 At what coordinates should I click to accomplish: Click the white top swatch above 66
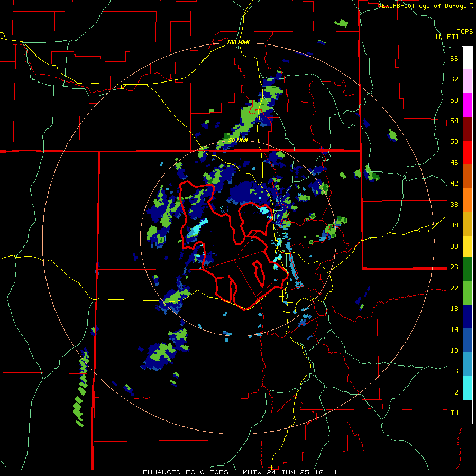coord(467,58)
